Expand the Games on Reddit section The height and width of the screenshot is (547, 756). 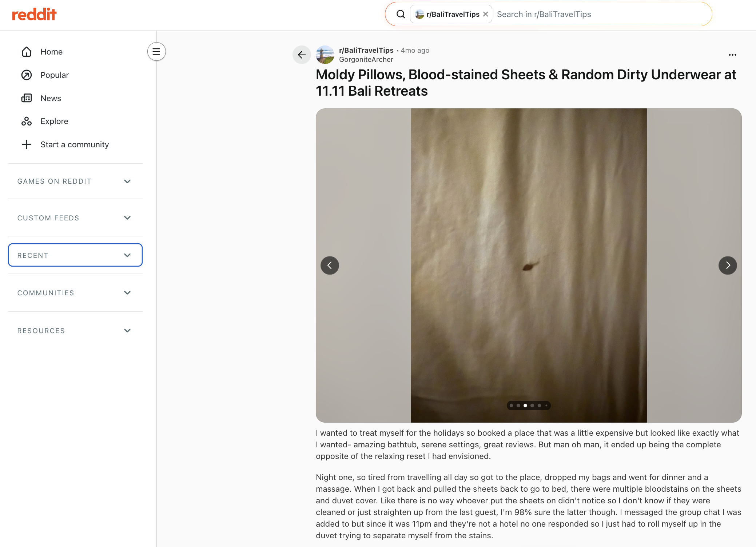tap(75, 181)
